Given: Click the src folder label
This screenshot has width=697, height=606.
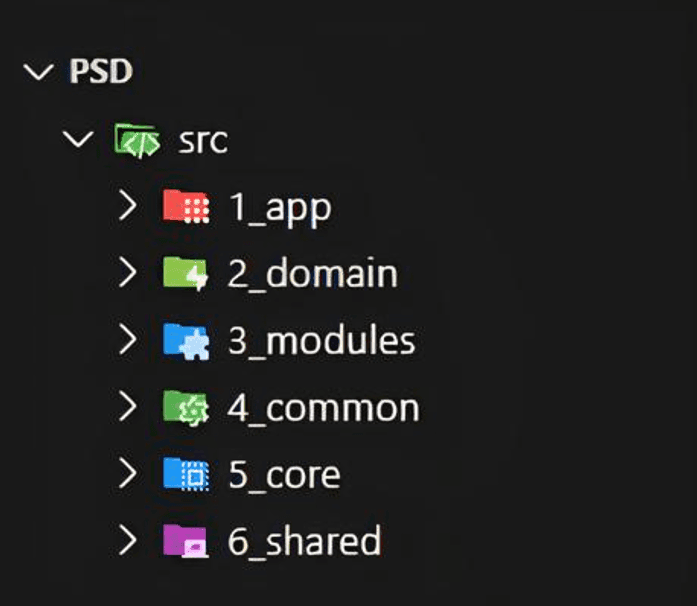Looking at the screenshot, I should point(203,140).
